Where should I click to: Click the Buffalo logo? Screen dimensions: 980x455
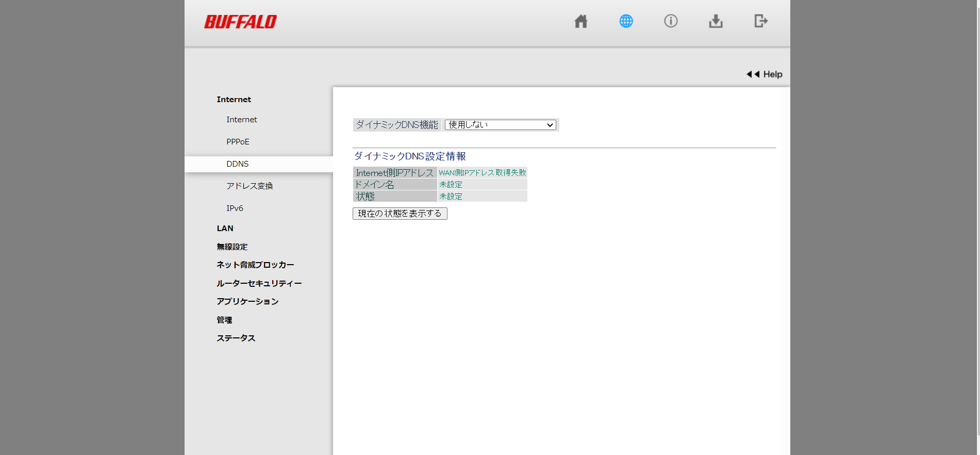click(x=240, y=22)
